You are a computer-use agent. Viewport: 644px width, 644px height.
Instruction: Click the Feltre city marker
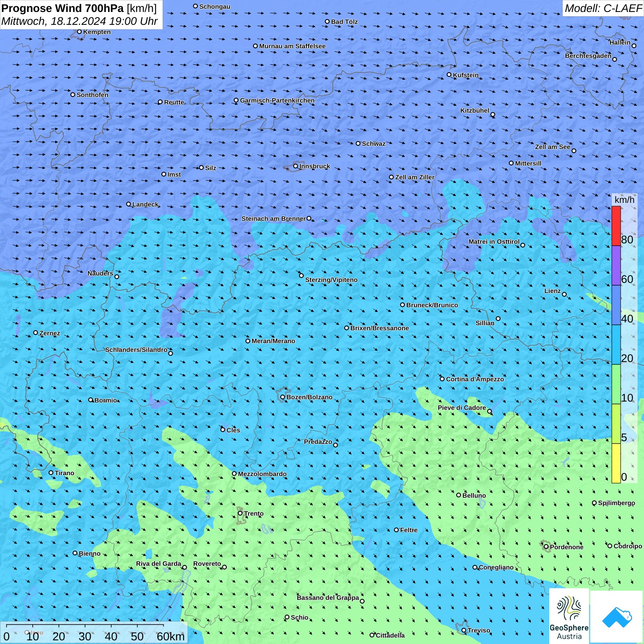click(397, 530)
